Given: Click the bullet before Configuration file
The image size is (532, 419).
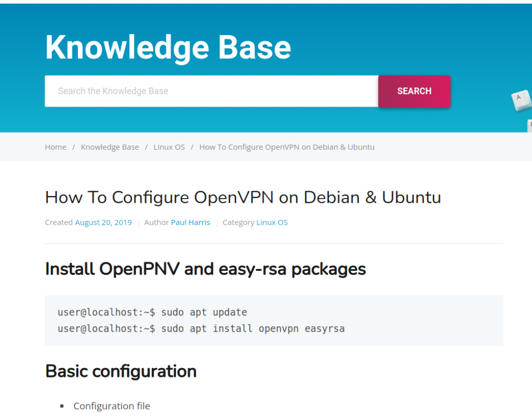Looking at the screenshot, I should pyautogui.click(x=62, y=406).
